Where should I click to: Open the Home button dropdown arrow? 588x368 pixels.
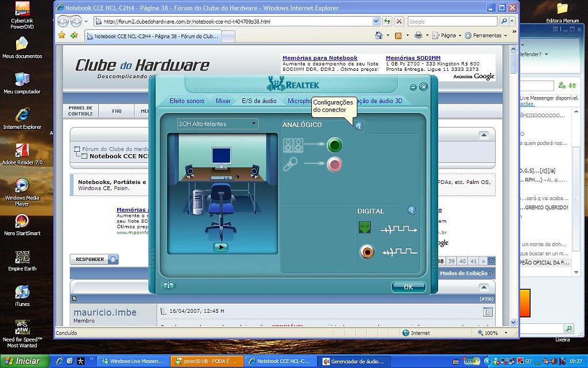pos(388,36)
